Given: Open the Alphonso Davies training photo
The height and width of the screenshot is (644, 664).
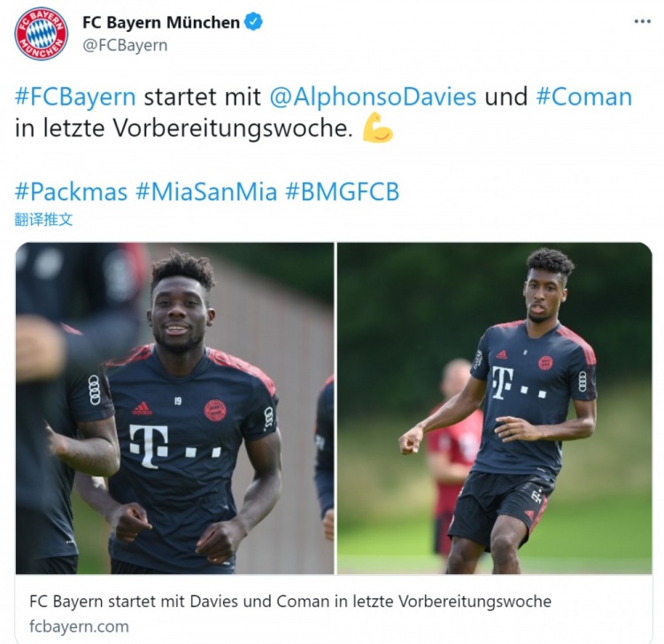Looking at the screenshot, I should point(174,408).
